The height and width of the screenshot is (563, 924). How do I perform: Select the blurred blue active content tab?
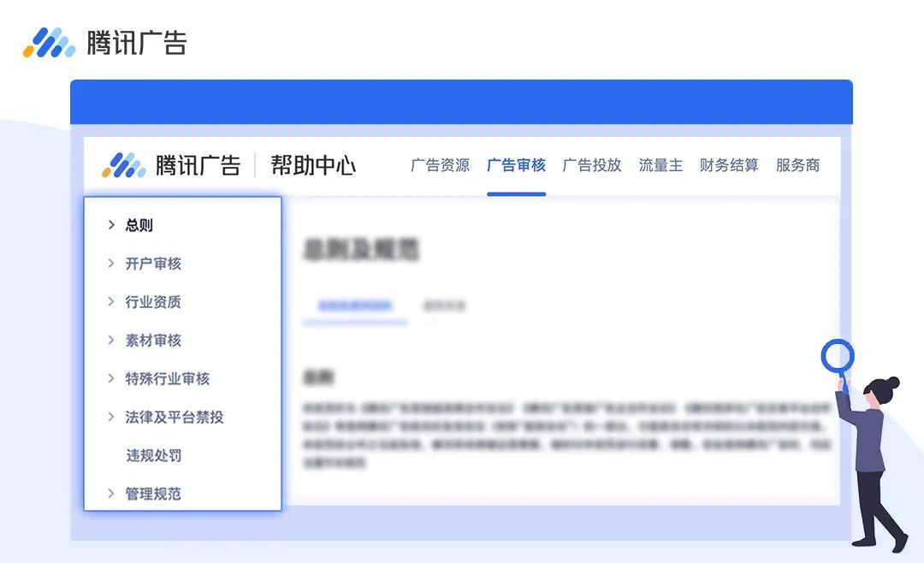[x=355, y=305]
